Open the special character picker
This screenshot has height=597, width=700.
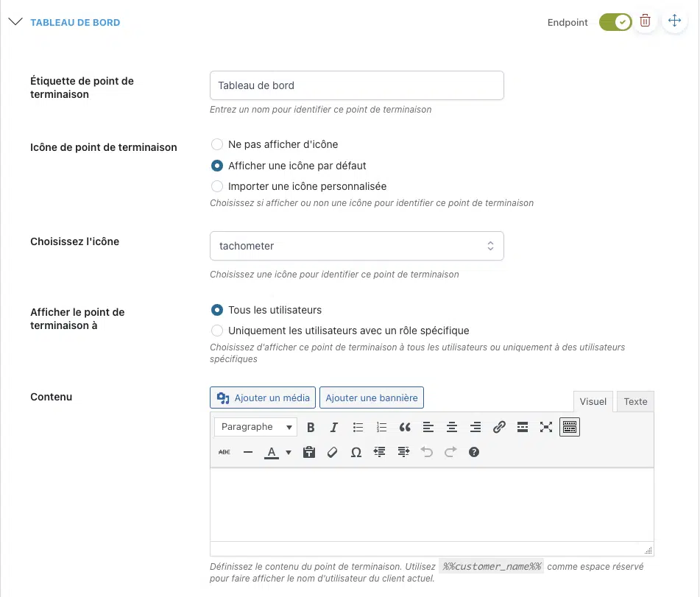[356, 452]
